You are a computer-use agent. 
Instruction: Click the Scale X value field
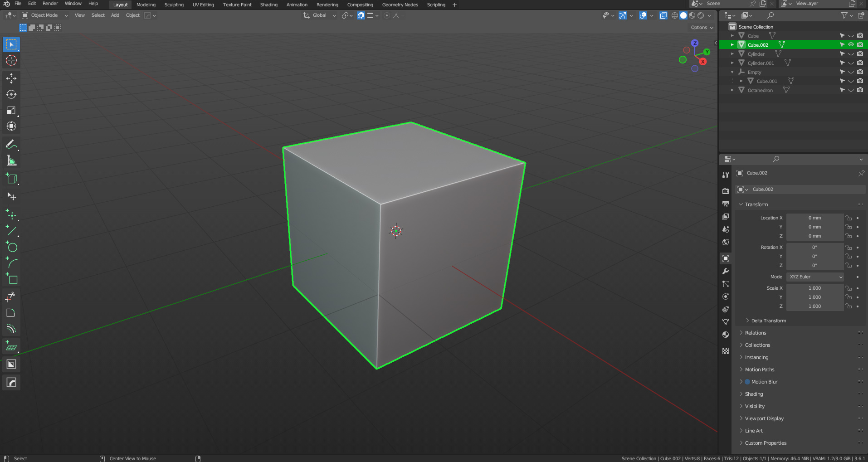814,288
